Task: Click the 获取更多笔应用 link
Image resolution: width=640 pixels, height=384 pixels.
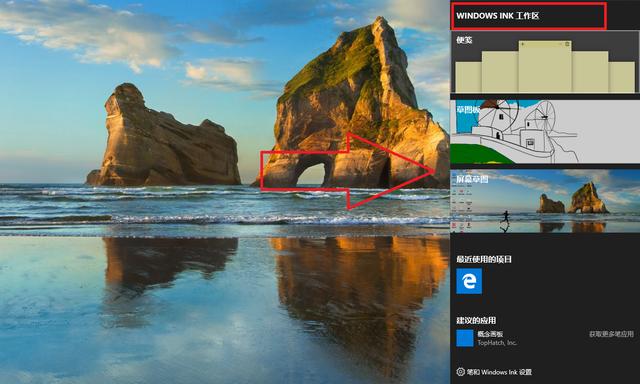Action: tap(611, 334)
